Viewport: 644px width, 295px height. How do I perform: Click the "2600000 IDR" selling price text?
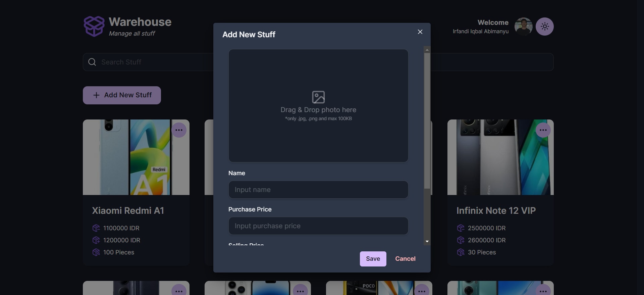[487, 240]
